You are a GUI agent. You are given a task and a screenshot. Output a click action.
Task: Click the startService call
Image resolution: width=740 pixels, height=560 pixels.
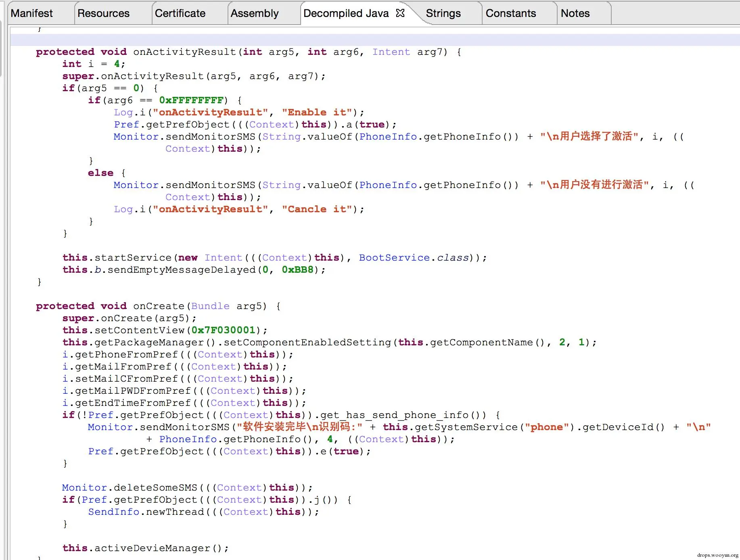pos(133,258)
